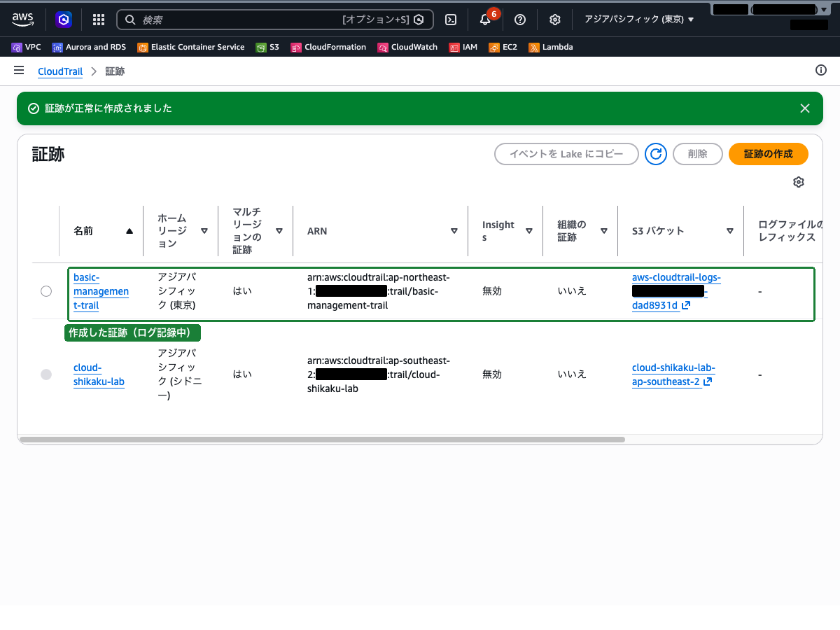Sort by S3 バケット column
840x630 pixels.
730,231
